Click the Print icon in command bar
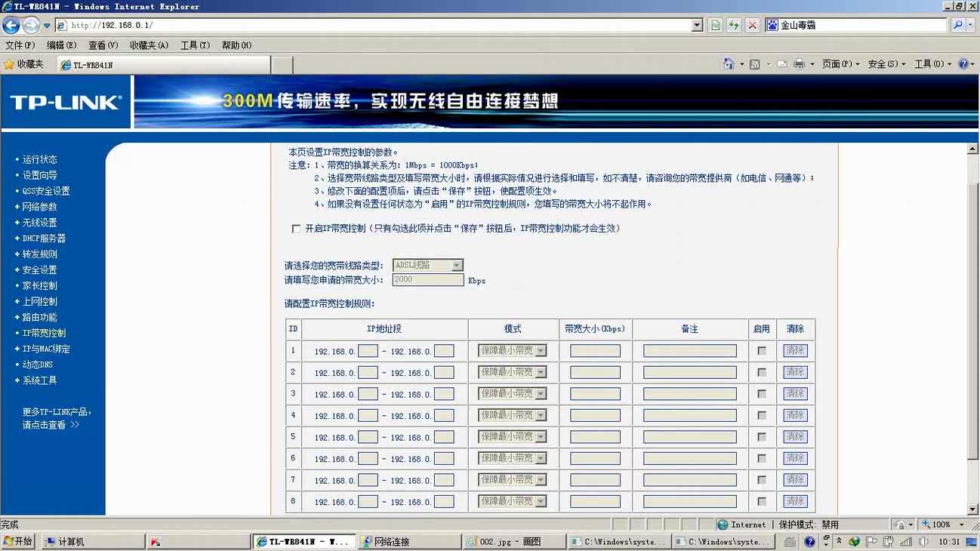Viewport: 980px width, 551px height. click(799, 64)
